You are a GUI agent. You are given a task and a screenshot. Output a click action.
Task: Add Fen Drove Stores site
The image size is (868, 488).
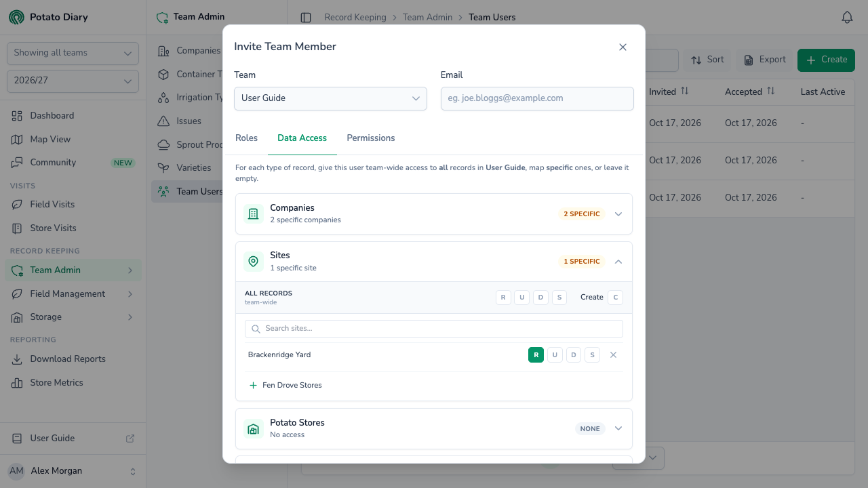[285, 386]
